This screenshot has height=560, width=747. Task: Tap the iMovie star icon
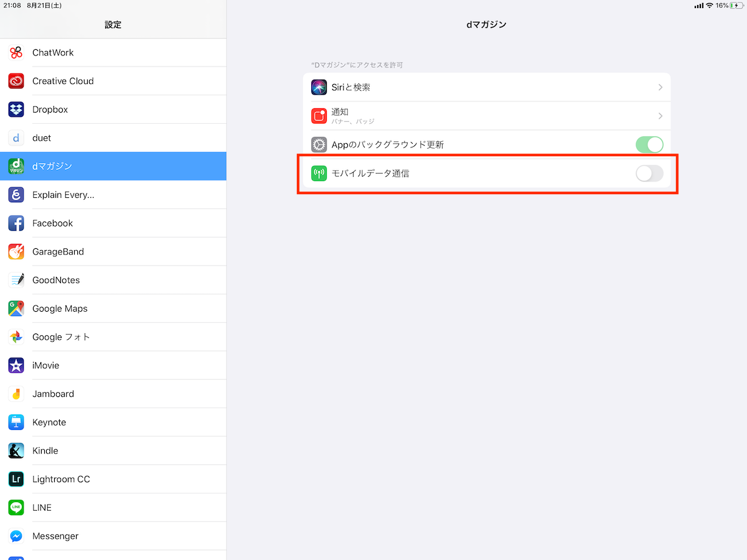16,365
